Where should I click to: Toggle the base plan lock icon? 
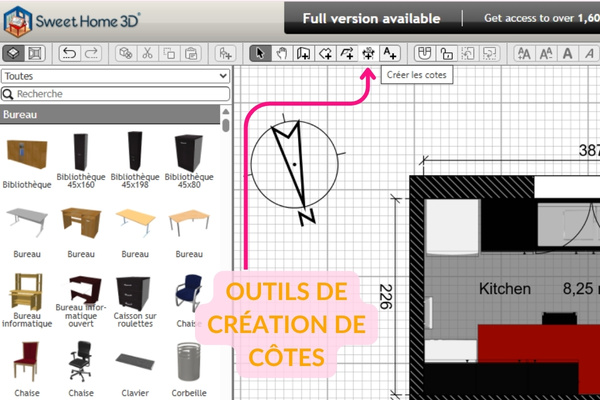(x=446, y=53)
